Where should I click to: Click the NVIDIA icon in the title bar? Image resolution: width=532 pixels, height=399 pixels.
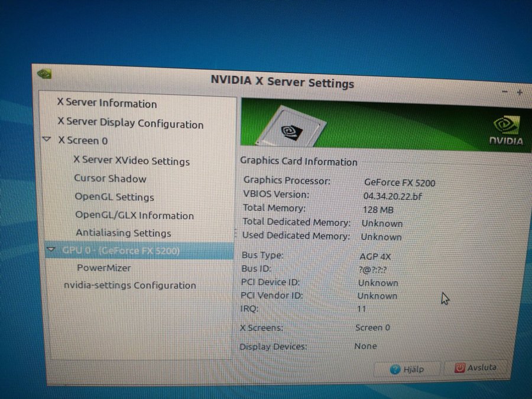click(44, 74)
